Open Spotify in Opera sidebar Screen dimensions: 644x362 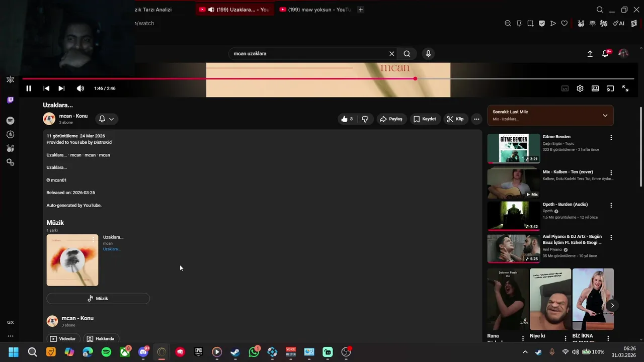[x=10, y=121]
